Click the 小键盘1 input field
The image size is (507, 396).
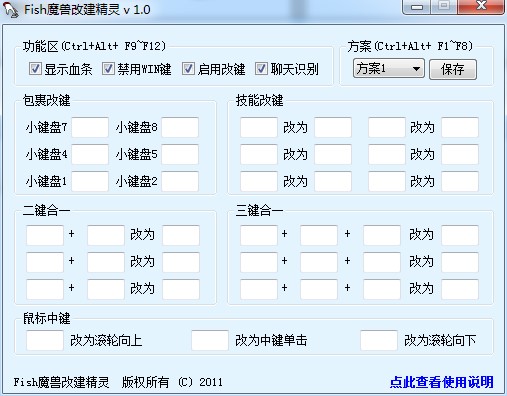click(90, 181)
